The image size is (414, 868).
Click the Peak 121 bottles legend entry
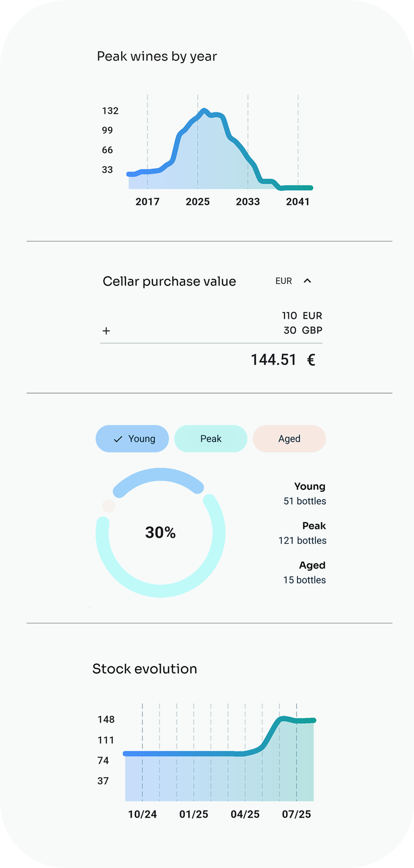303,533
